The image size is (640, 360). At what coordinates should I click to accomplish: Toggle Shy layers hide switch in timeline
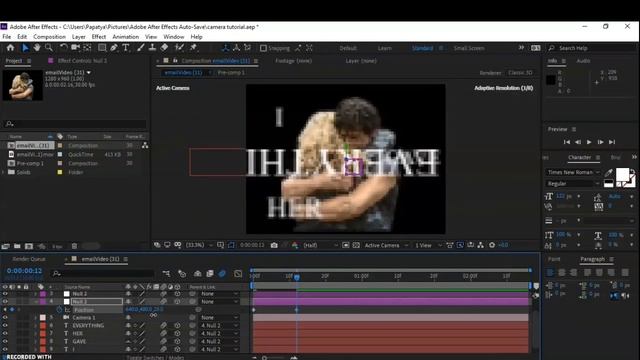[x=198, y=273]
